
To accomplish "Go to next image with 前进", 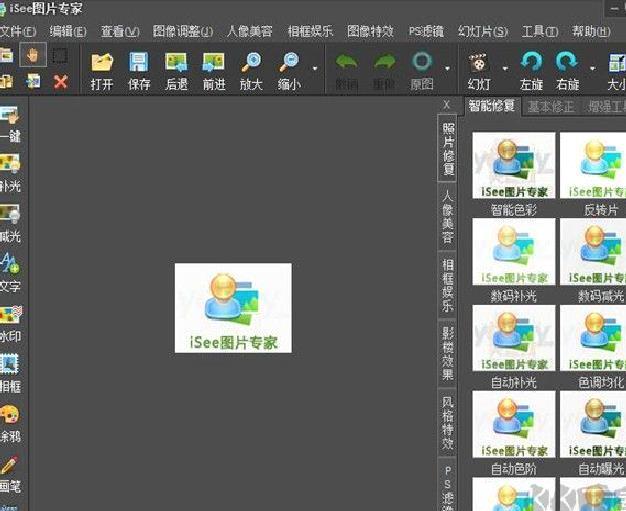I will pos(214,63).
